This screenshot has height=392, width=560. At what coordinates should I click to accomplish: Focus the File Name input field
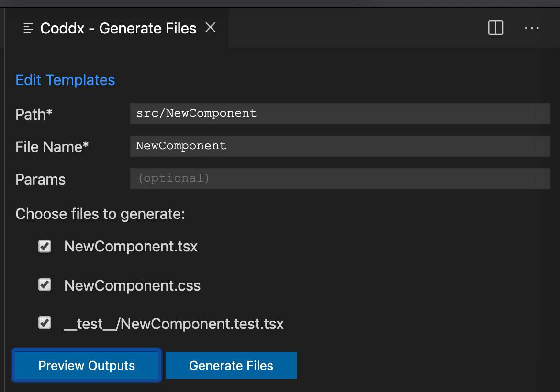tap(340, 146)
